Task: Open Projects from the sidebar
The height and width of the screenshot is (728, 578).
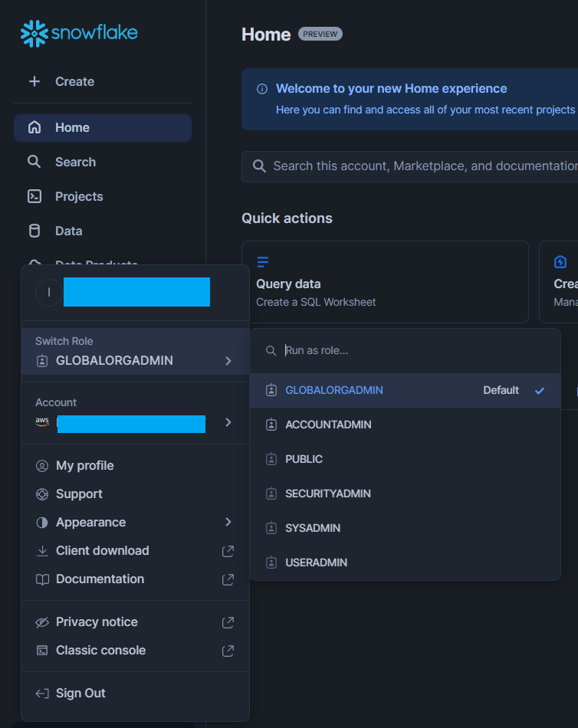Action: [x=78, y=196]
